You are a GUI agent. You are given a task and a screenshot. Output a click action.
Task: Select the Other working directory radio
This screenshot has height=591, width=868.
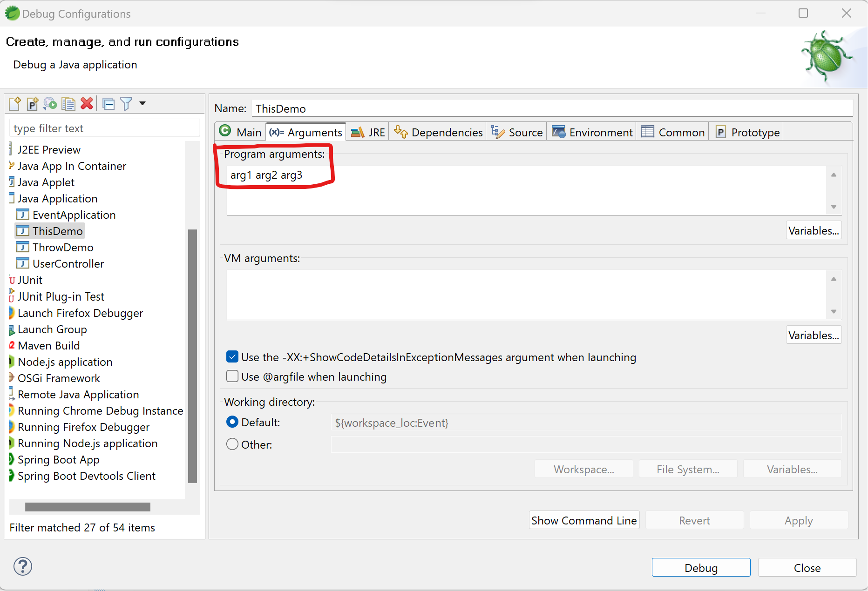tap(232, 444)
